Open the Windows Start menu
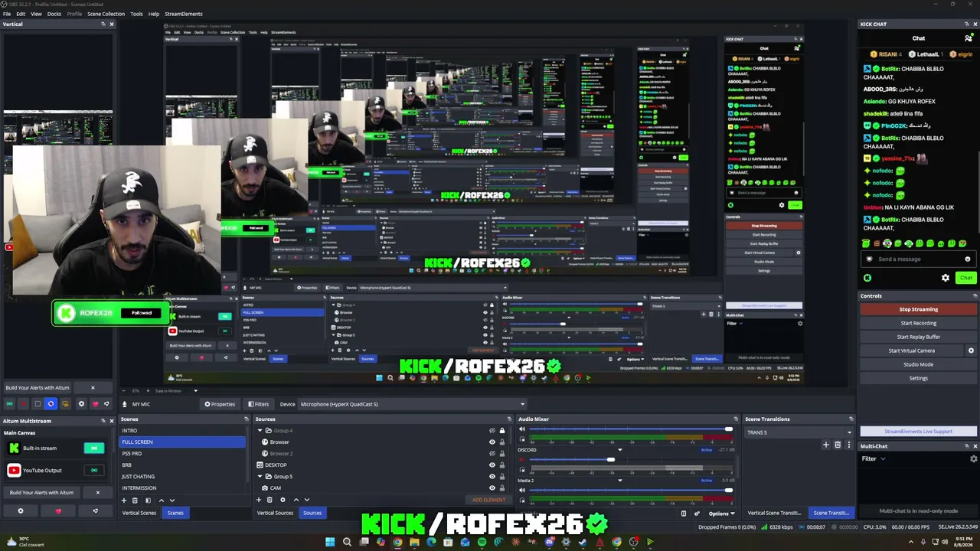The width and height of the screenshot is (980, 551). 330,542
